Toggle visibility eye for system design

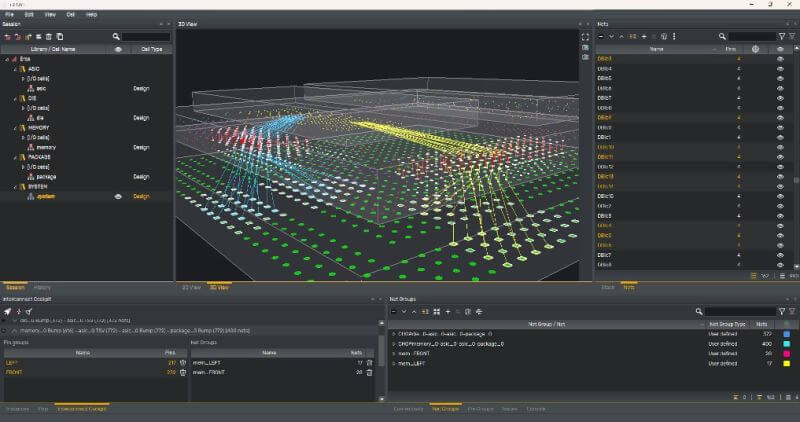(x=118, y=197)
